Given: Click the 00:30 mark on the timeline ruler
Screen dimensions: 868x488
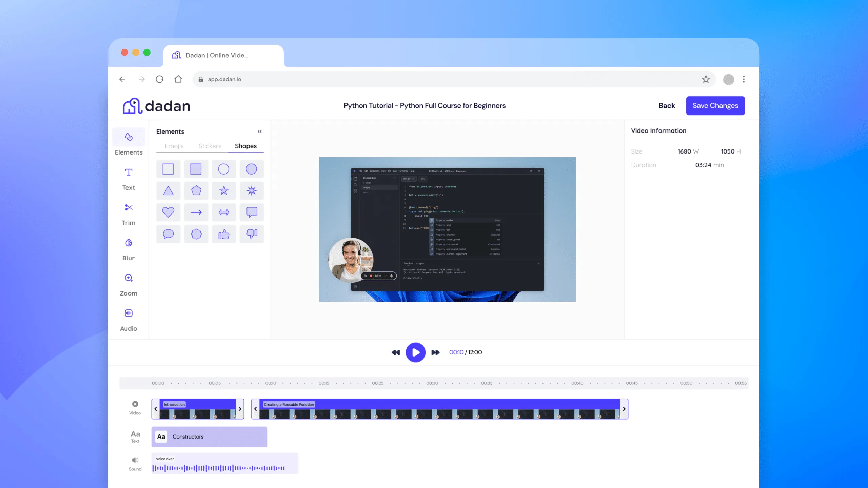Looking at the screenshot, I should click(x=432, y=383).
